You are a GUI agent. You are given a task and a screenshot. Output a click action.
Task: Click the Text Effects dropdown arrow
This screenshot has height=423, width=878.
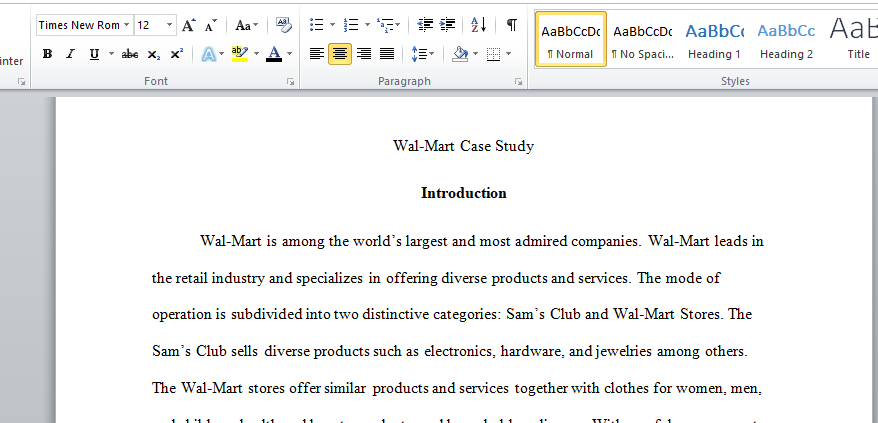222,54
